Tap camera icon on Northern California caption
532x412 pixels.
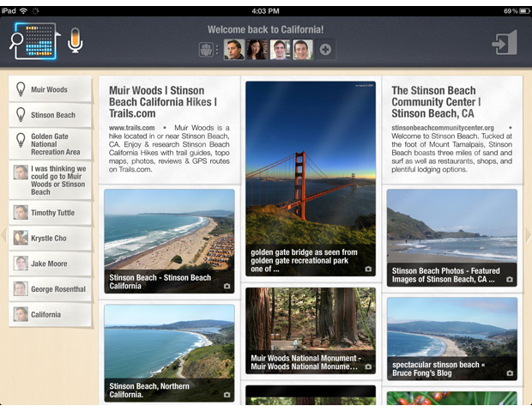click(227, 395)
